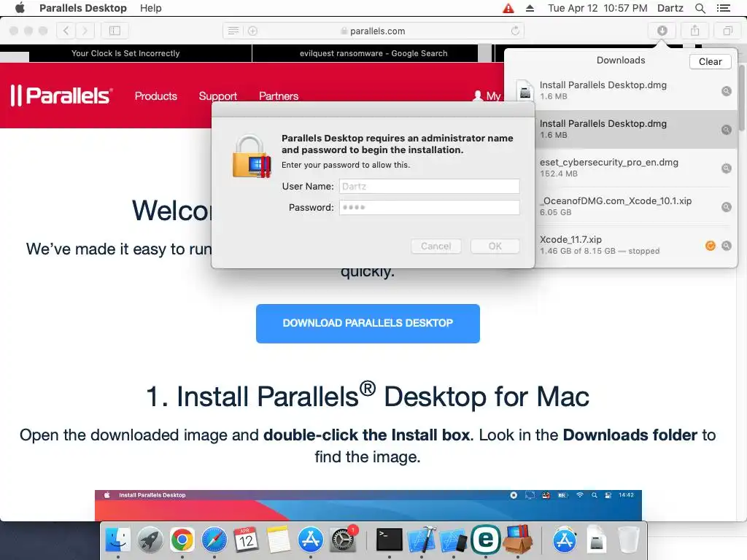Open Launchpad from the Dock

150,540
